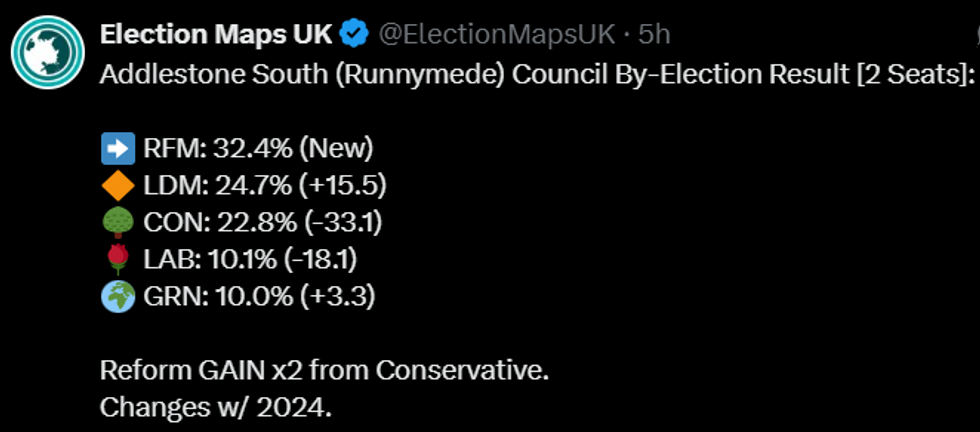The image size is (980, 432).
Task: Click the 'Reform GAIN x2 from Conservative.' line
Action: click(324, 370)
